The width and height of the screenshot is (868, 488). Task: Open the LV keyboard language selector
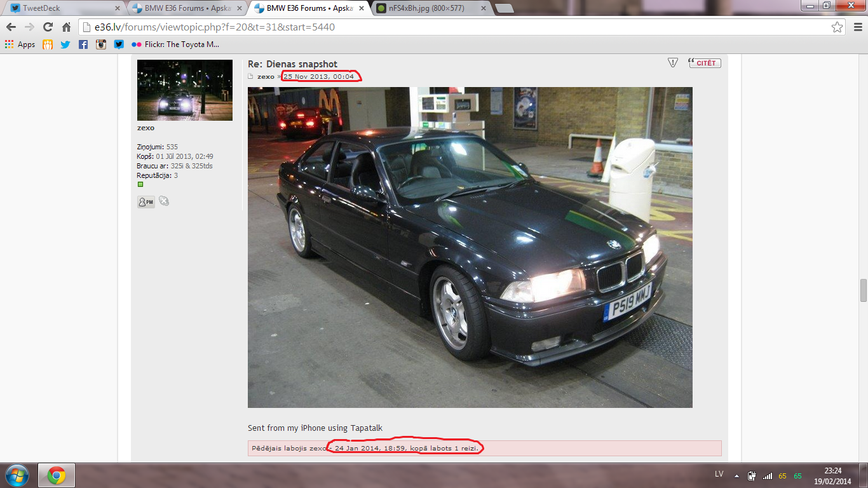(x=719, y=475)
